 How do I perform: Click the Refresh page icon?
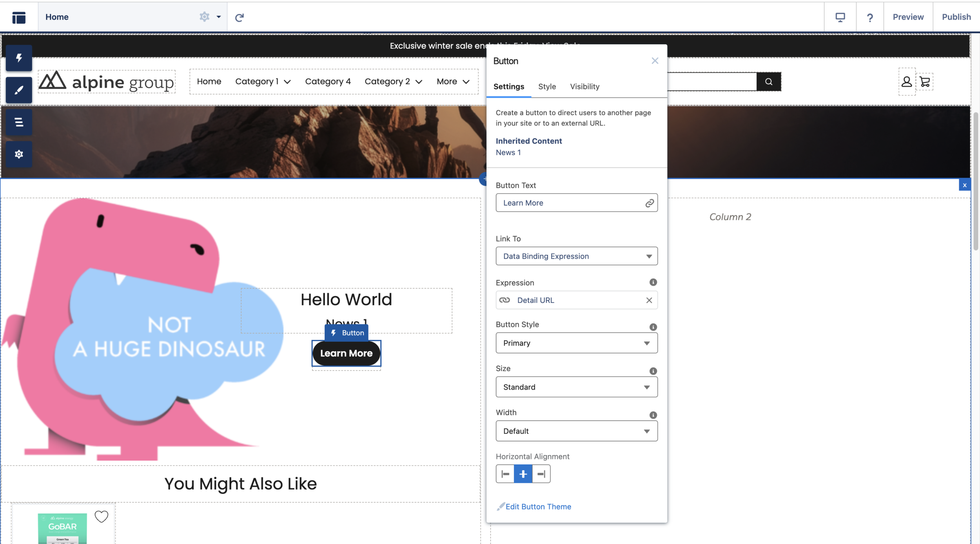click(239, 17)
